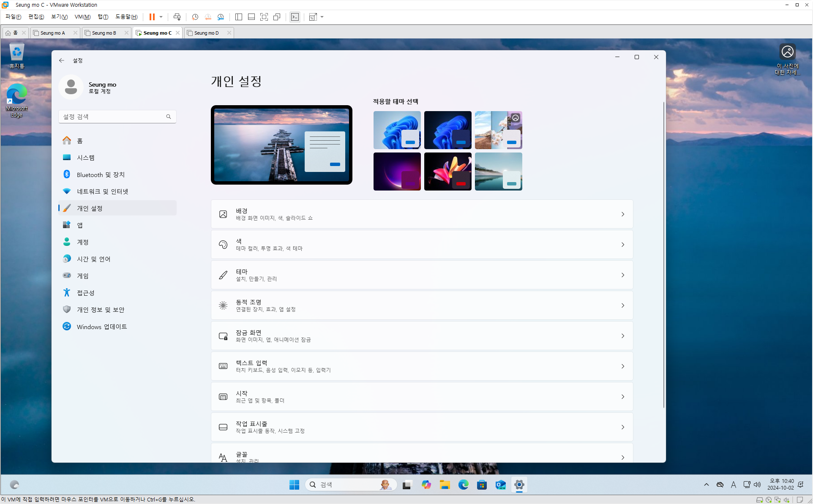Viewport: 813px width, 504px height.
Task: Open the 배경 background settings row
Action: coord(422,214)
